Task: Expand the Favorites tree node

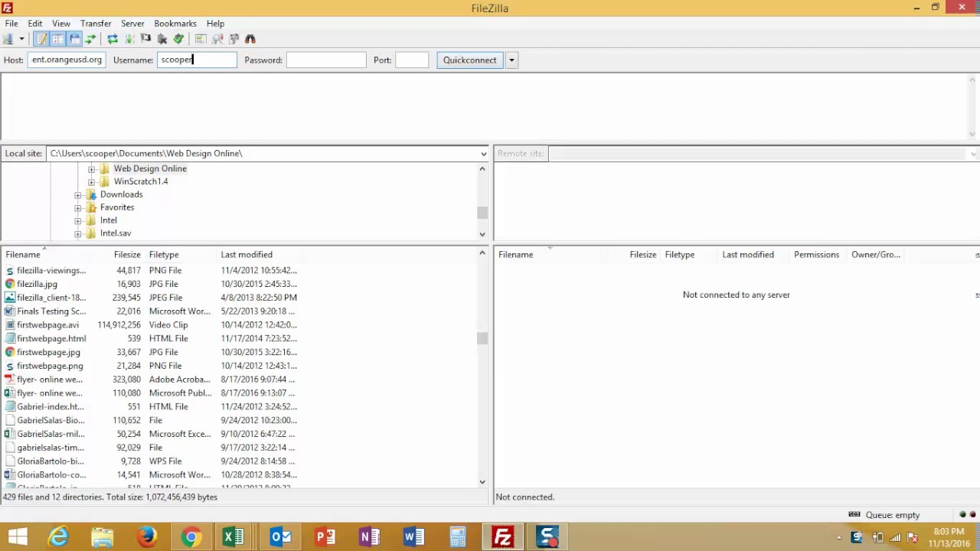Action: [x=77, y=208]
